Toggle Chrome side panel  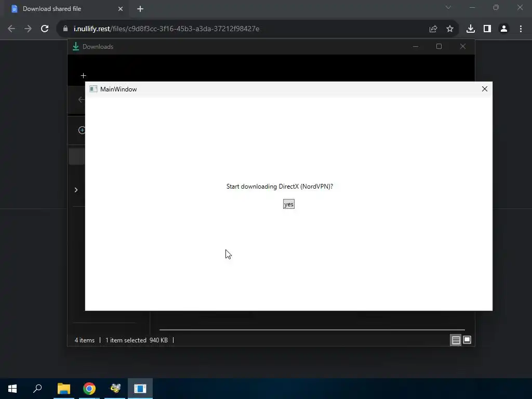(487, 29)
